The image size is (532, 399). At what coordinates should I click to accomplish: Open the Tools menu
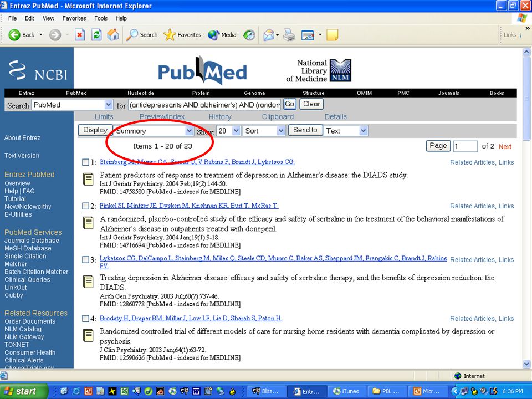click(101, 18)
